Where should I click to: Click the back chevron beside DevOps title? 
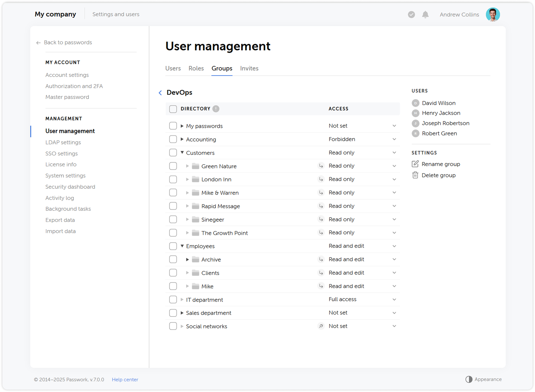click(160, 93)
